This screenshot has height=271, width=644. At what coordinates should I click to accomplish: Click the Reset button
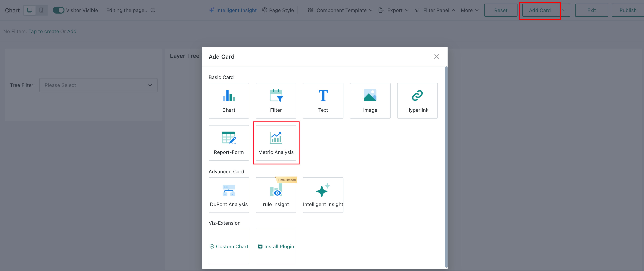tap(501, 10)
